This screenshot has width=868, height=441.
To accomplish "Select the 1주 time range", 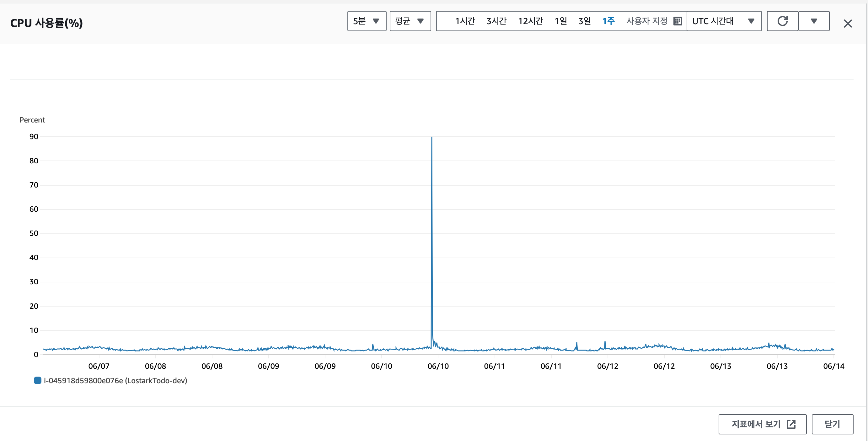I will [608, 21].
